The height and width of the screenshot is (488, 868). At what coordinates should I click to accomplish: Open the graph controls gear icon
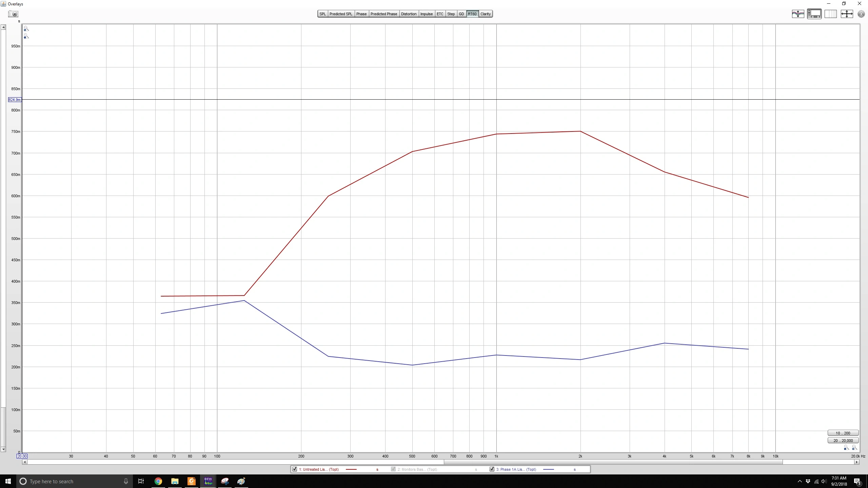[x=861, y=14]
